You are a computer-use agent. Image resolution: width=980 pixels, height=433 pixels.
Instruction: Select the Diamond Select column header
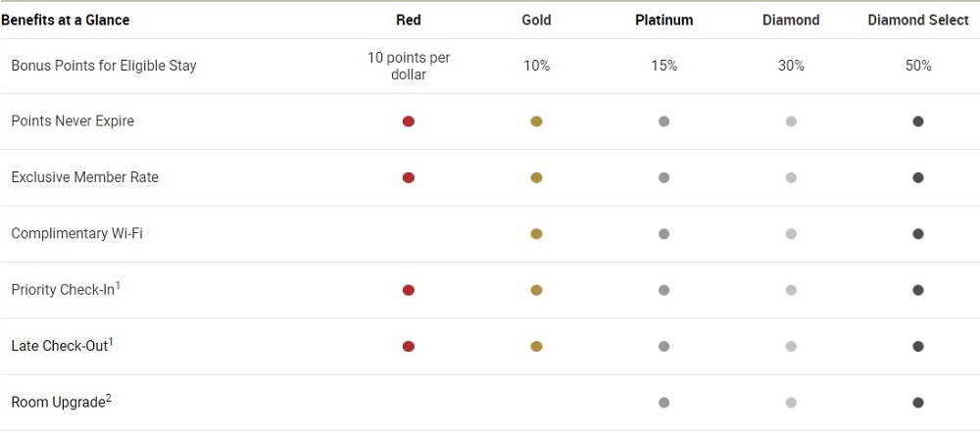coord(918,20)
